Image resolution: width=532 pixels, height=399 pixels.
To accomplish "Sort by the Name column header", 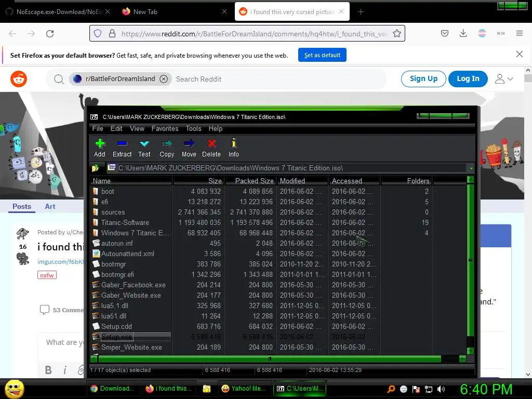I will click(131, 181).
